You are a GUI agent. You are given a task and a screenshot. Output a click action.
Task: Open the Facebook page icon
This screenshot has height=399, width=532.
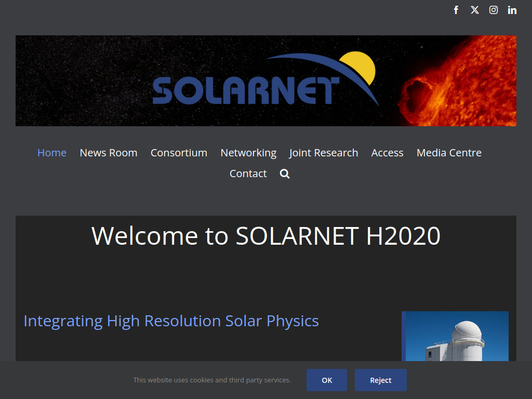click(456, 9)
